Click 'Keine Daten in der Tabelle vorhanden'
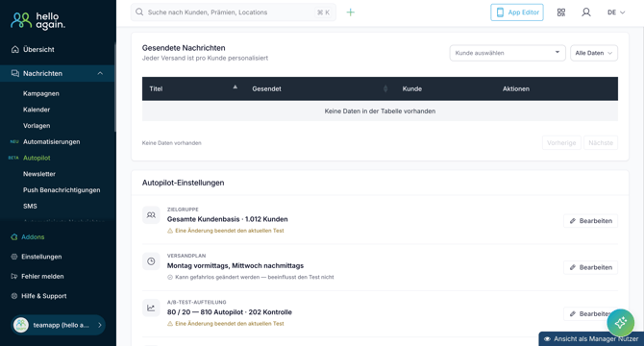The width and height of the screenshot is (644, 346). point(380,111)
